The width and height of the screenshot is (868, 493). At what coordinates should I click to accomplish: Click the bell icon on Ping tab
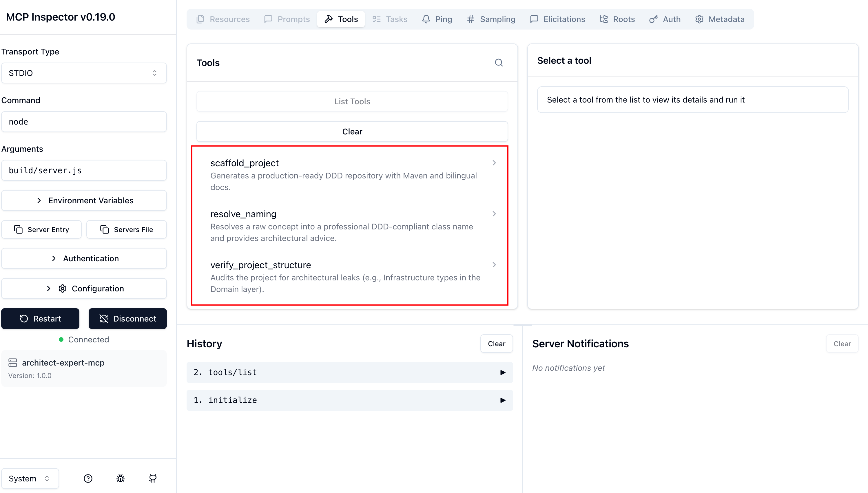pos(426,19)
